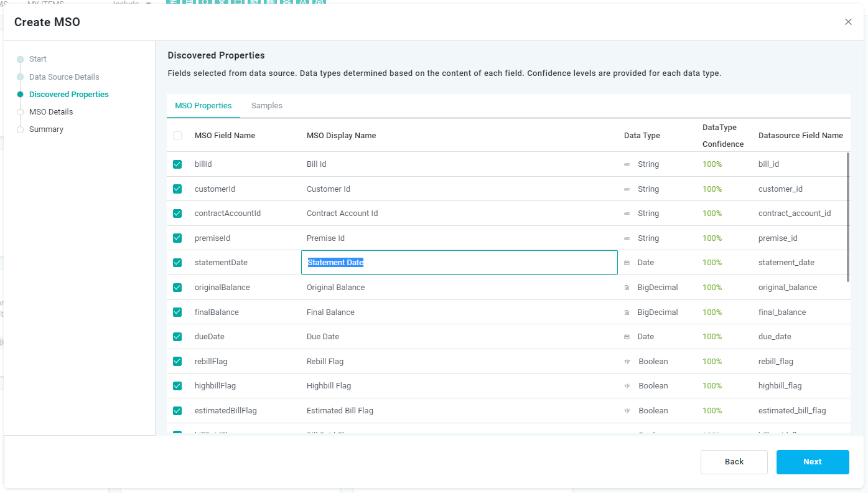Switch to the Samples tab
The height and width of the screenshot is (493, 868).
click(x=267, y=106)
